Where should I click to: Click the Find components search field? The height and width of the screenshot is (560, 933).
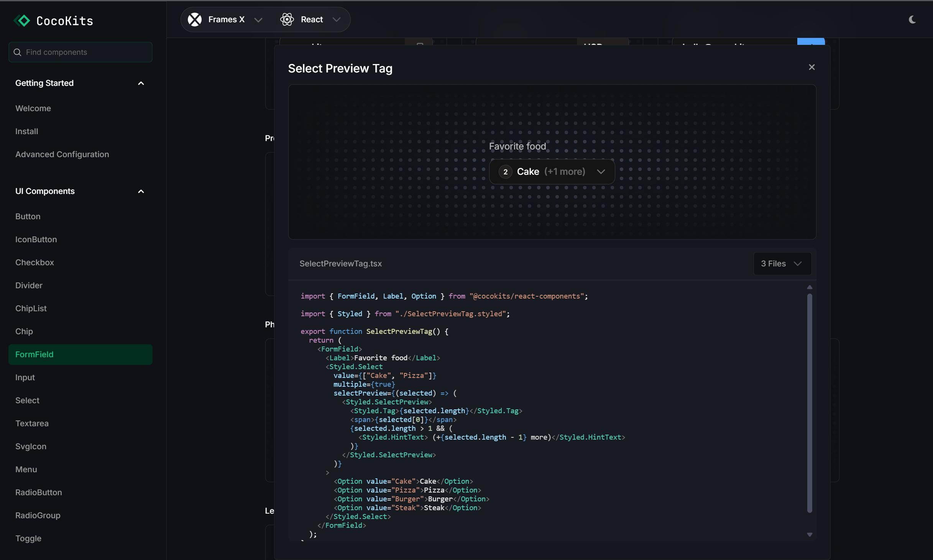(x=80, y=52)
